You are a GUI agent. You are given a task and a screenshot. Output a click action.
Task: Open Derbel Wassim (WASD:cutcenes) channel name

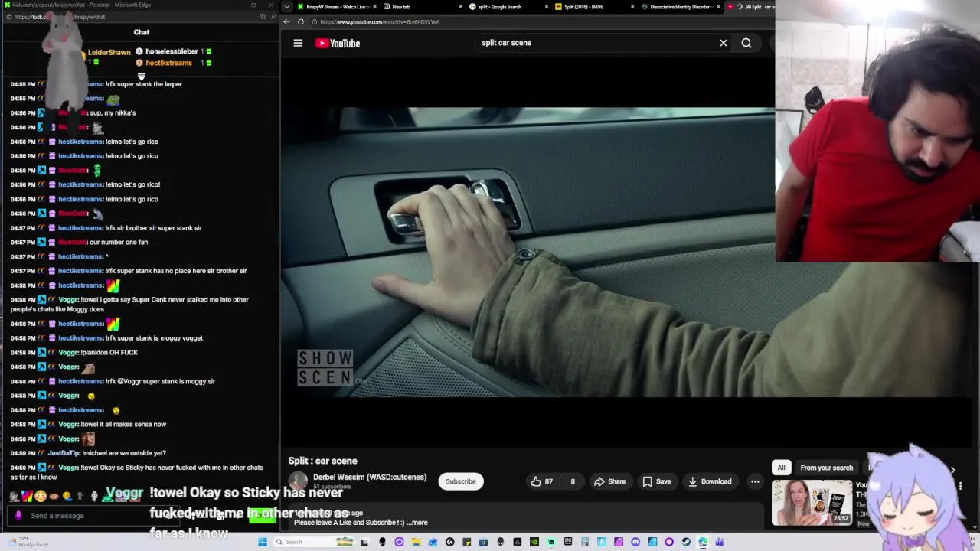pyautogui.click(x=370, y=477)
